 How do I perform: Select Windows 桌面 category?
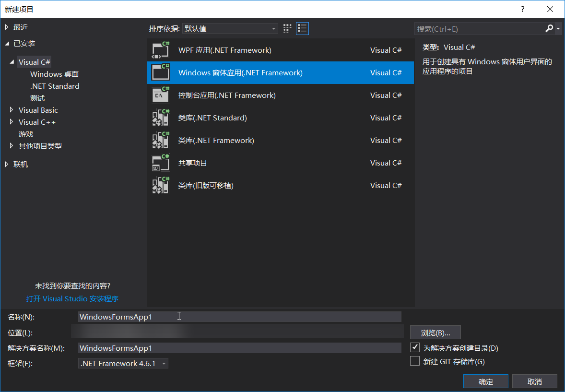click(54, 74)
